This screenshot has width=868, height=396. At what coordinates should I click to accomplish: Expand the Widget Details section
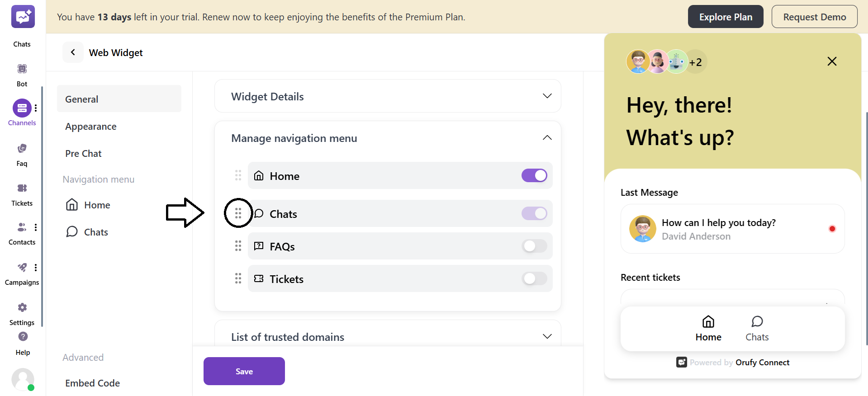click(x=547, y=96)
